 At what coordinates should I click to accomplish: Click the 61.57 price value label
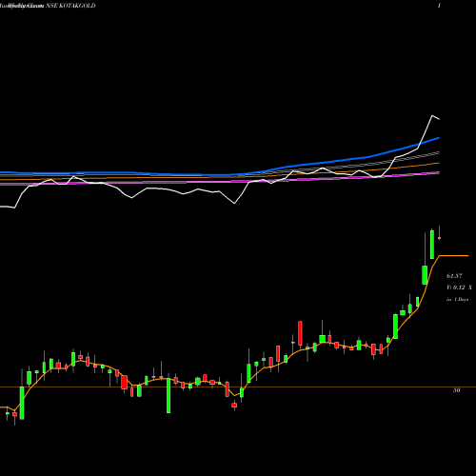tap(454, 276)
